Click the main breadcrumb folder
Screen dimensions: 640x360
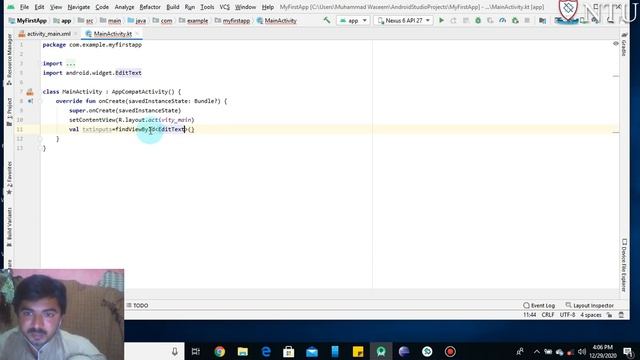point(111,20)
